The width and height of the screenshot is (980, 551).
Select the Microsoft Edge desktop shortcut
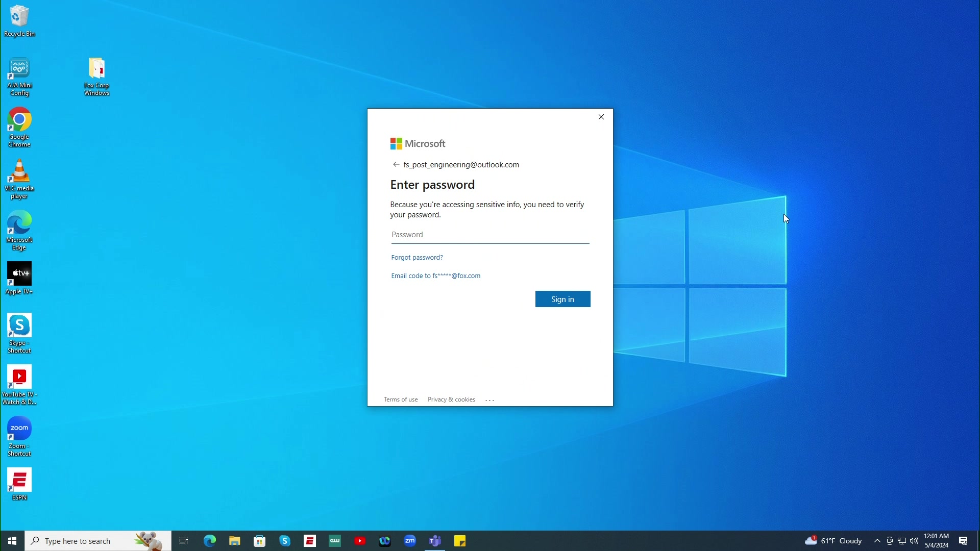pos(19,231)
